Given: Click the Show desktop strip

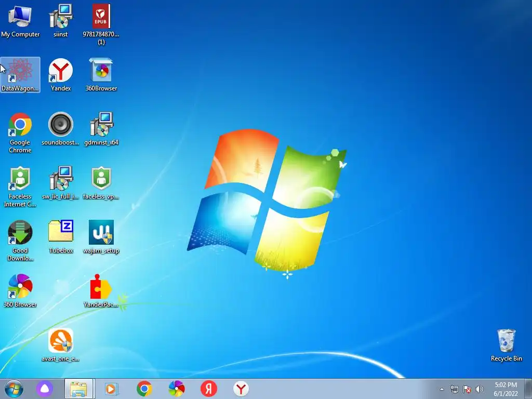Looking at the screenshot, I should click(528, 389).
